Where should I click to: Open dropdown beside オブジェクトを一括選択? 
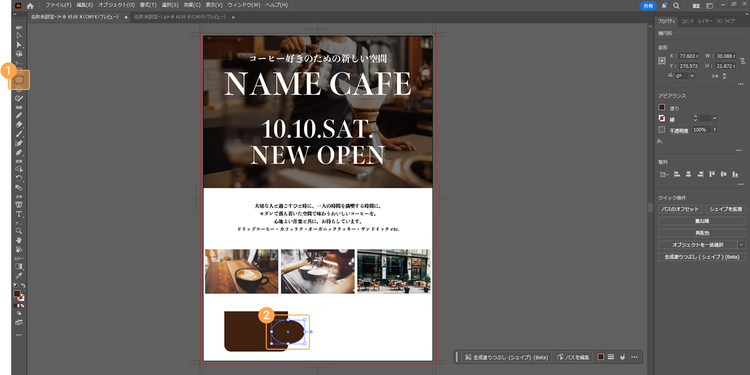click(x=741, y=244)
